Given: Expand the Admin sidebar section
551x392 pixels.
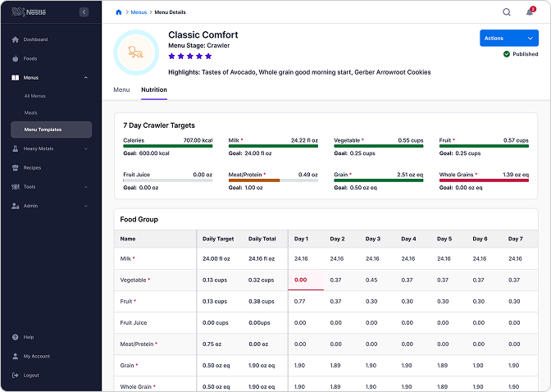Looking at the screenshot, I should (x=85, y=206).
